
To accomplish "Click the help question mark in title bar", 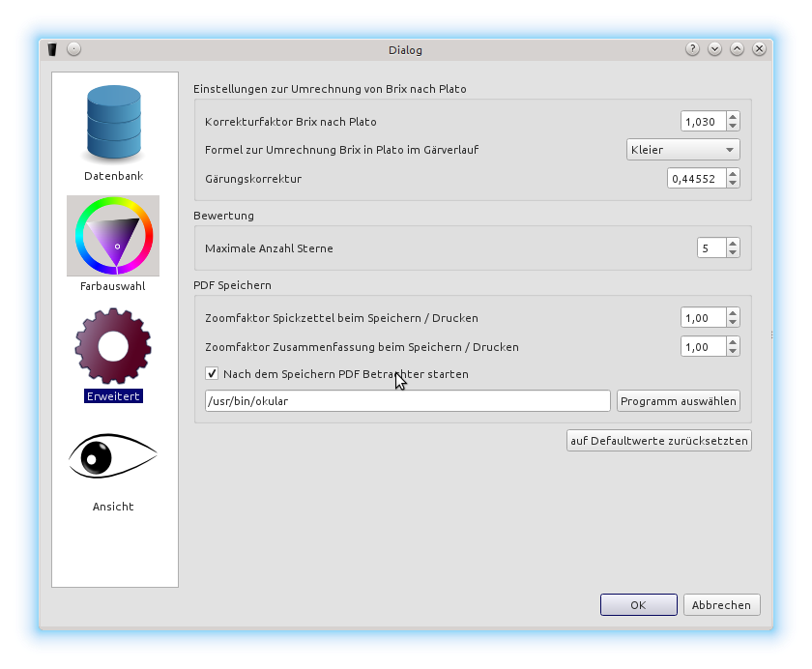I will 692,49.
